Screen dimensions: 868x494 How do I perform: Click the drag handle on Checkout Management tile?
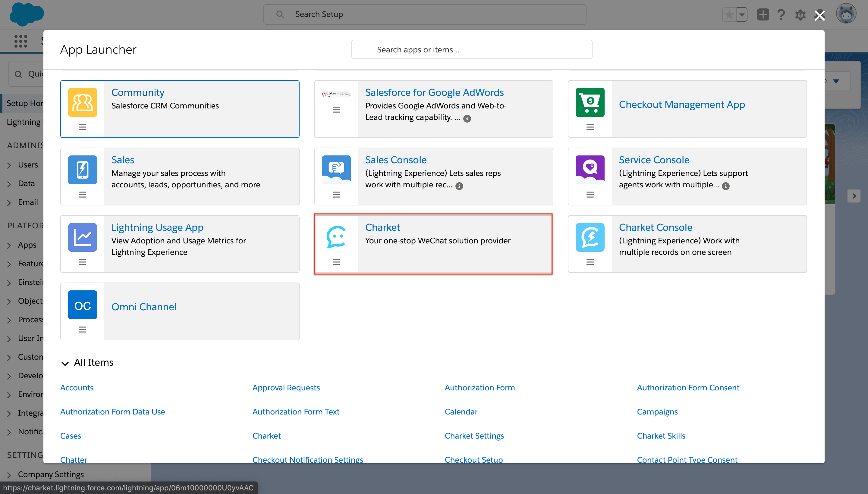point(590,127)
